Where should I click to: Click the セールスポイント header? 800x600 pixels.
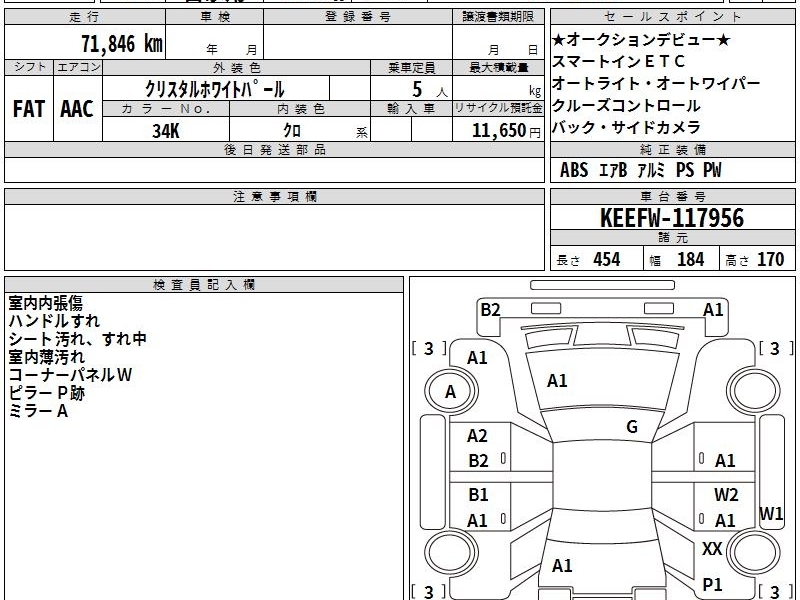coord(672,17)
